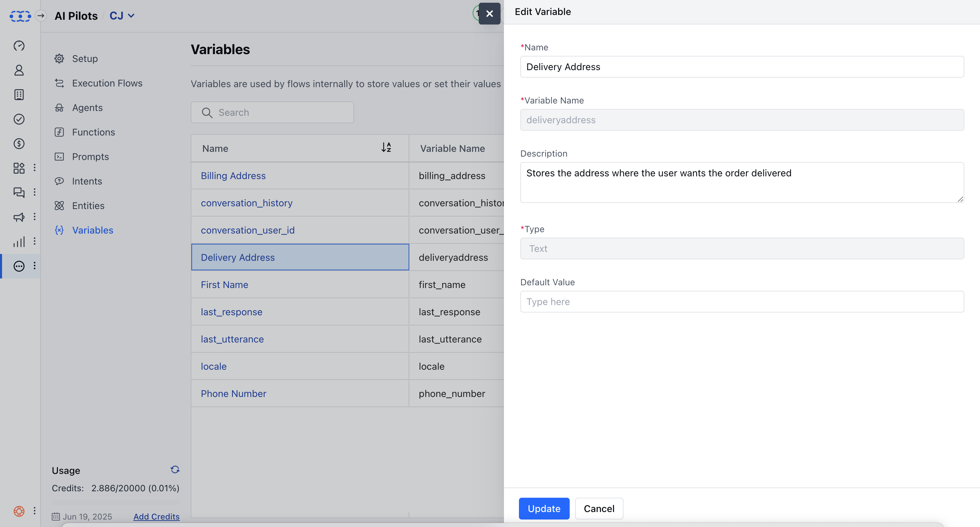The width and height of the screenshot is (980, 527).
Task: Open more options next to bar chart icon
Action: tap(35, 241)
